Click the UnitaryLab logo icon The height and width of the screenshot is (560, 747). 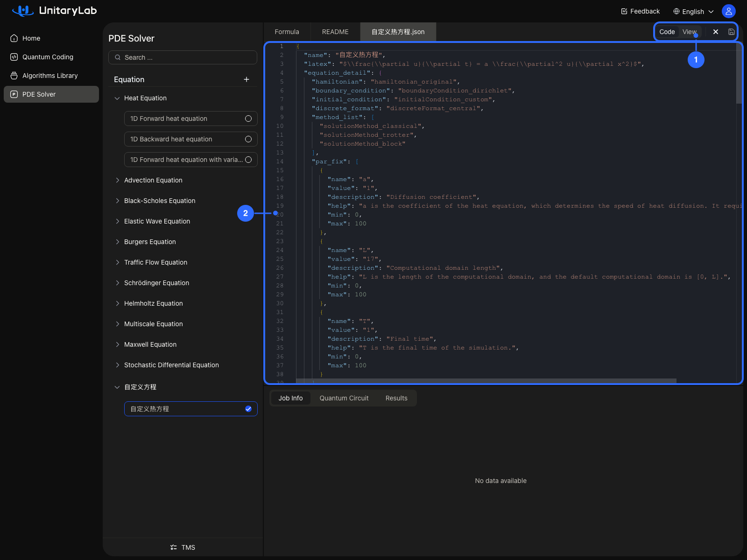pyautogui.click(x=22, y=11)
